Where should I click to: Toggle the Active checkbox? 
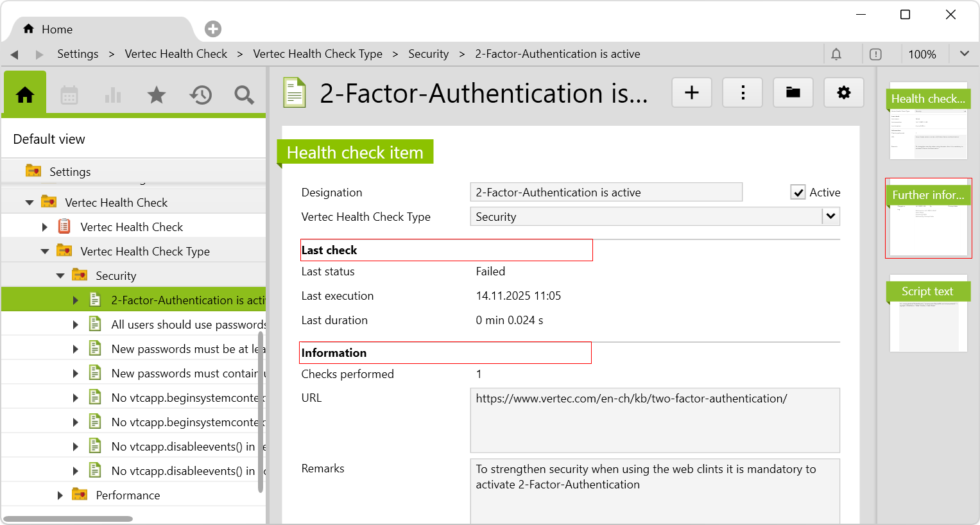pos(798,193)
